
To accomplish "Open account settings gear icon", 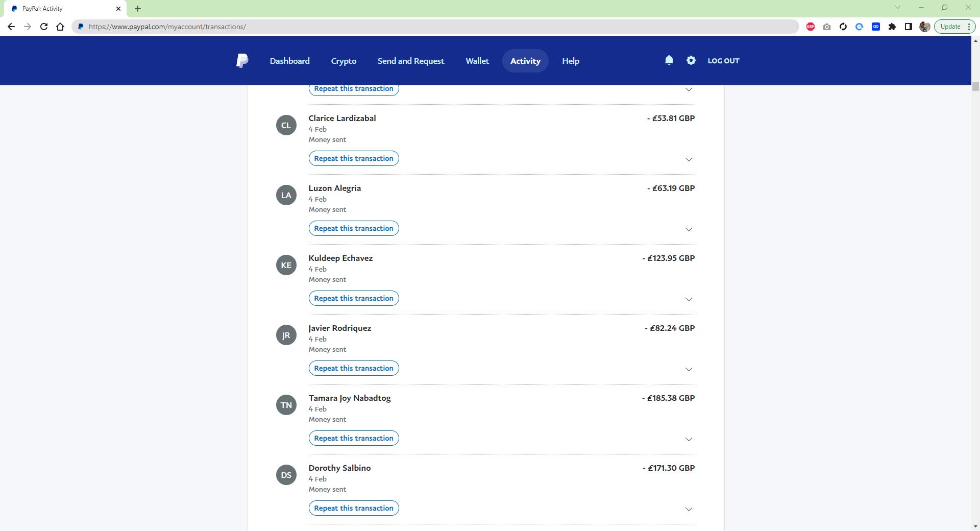I will coord(691,60).
